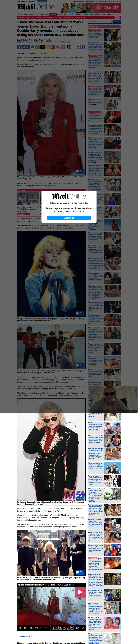The height and width of the screenshot is (644, 138).
Task: Open Privacy Policy link at top
Action: [x=23, y=1]
